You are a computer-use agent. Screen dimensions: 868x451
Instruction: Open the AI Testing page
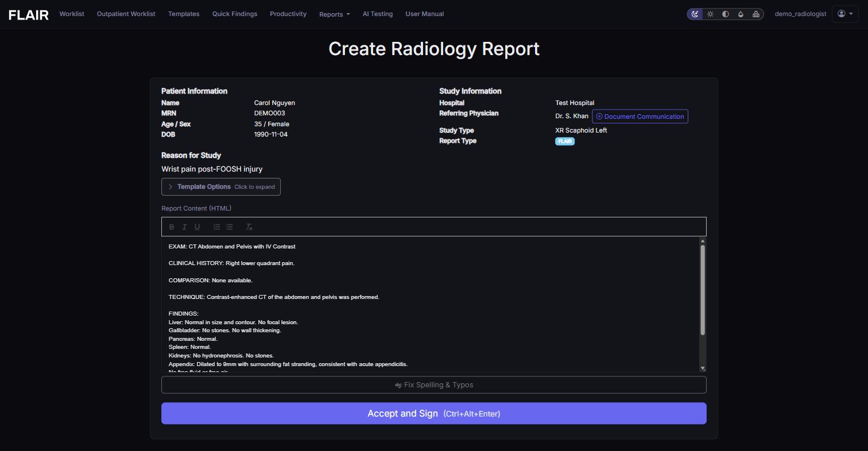378,14
